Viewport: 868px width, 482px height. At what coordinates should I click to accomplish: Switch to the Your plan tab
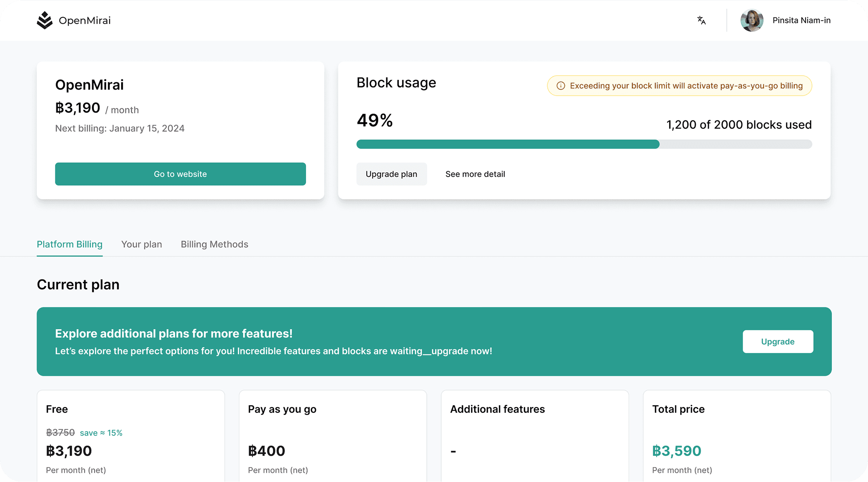[142, 244]
